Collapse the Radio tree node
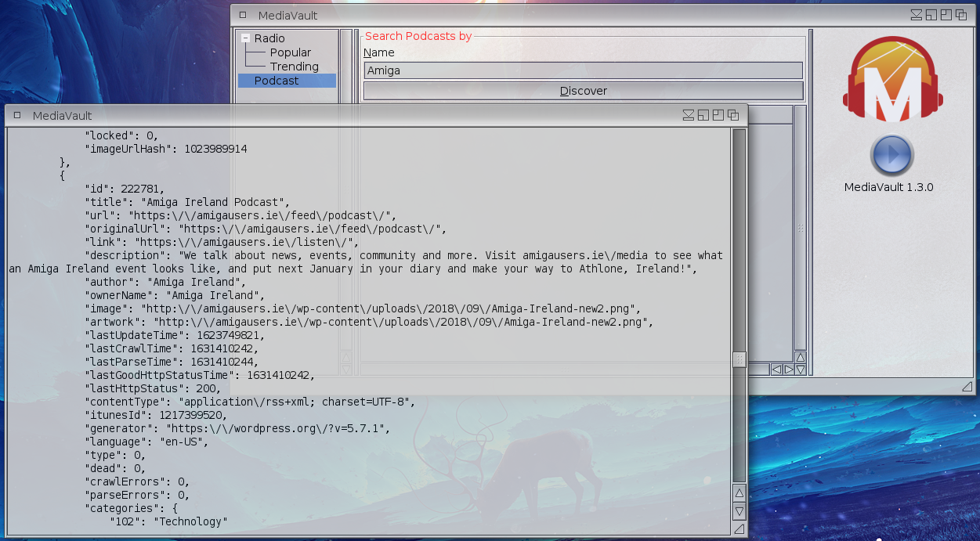 (245, 38)
